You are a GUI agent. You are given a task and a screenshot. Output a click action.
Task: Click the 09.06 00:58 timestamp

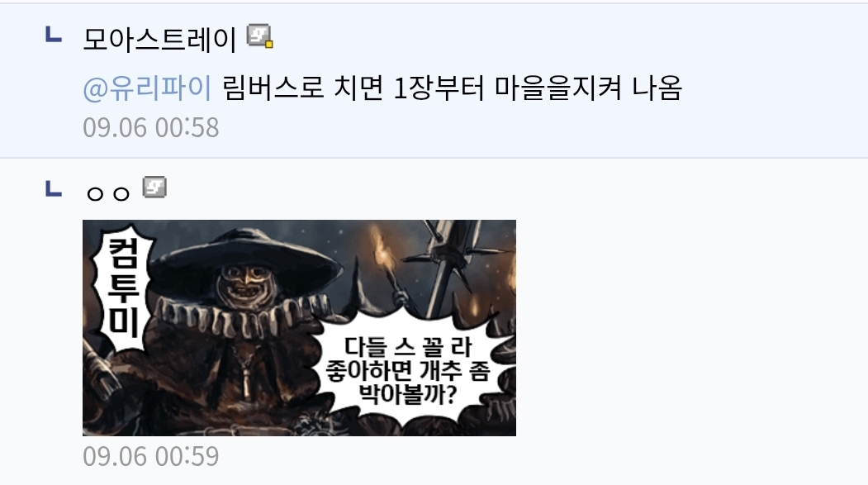pyautogui.click(x=151, y=128)
